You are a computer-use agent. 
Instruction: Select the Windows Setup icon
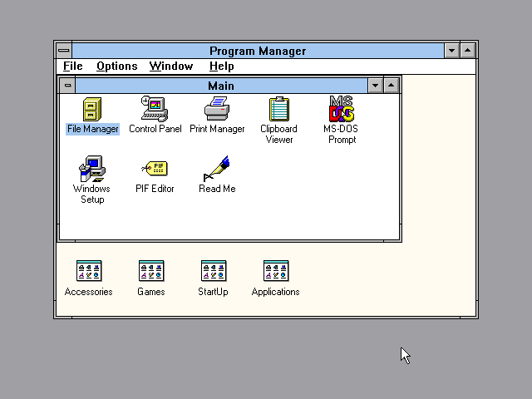92,169
